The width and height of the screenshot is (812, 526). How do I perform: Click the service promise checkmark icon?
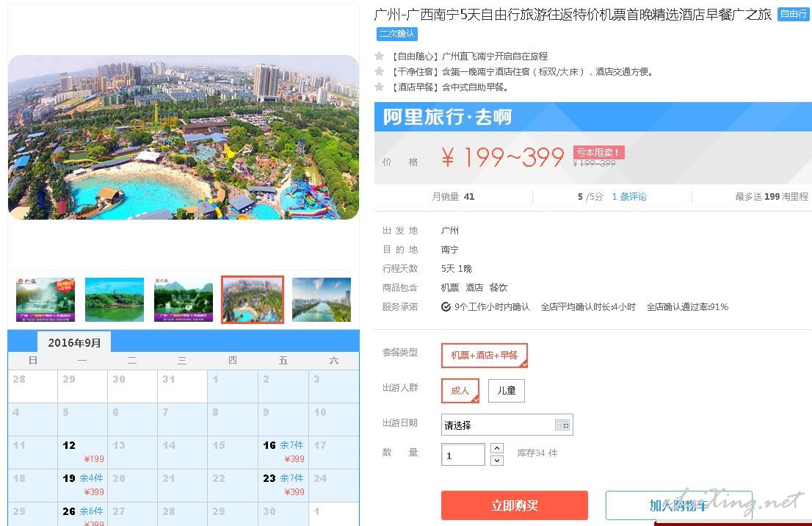coord(446,307)
